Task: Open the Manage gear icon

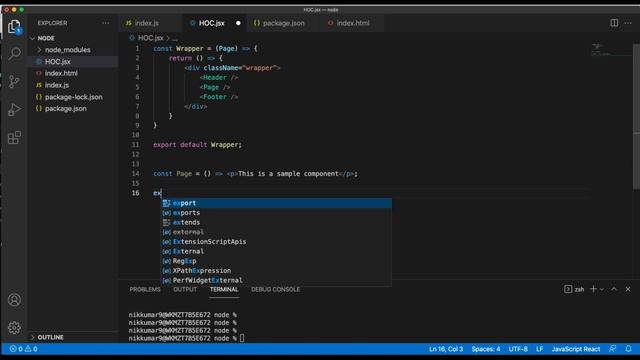Action: tap(14, 328)
